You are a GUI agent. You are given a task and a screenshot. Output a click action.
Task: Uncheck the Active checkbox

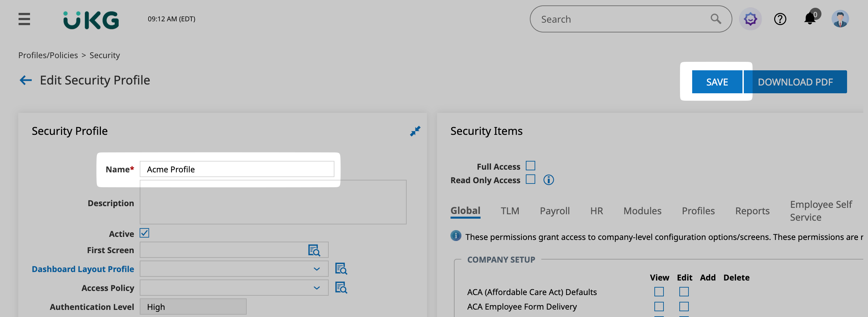[144, 233]
